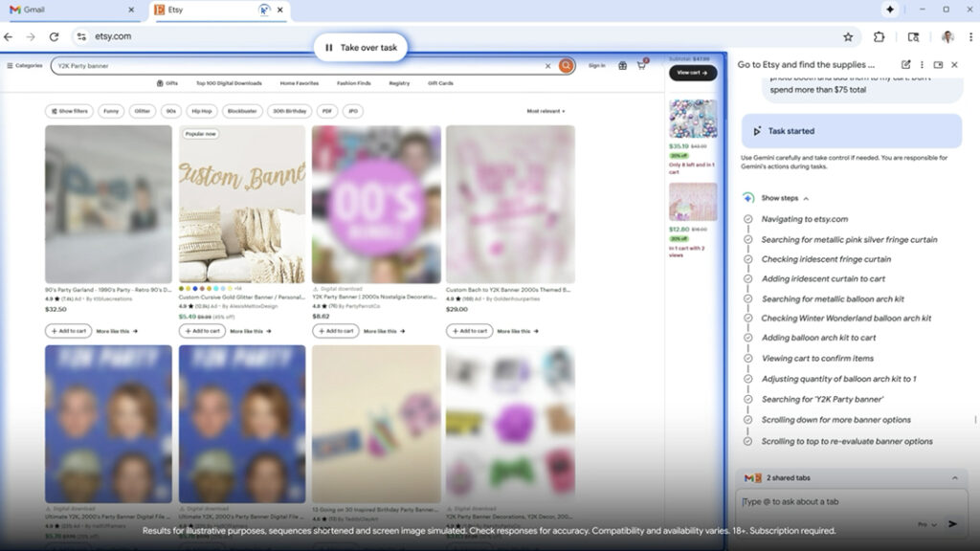Click the orange Etsy search button

[567, 66]
